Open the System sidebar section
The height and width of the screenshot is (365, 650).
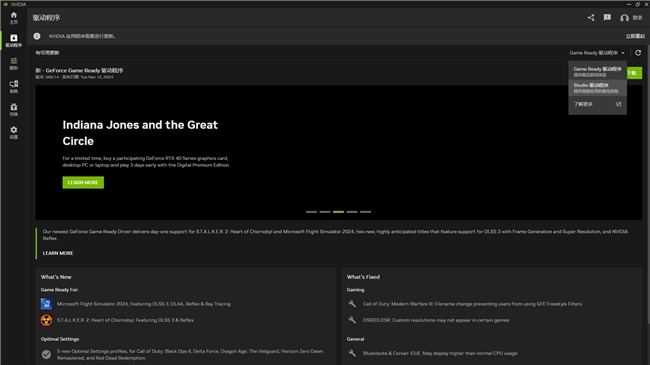pos(14,86)
